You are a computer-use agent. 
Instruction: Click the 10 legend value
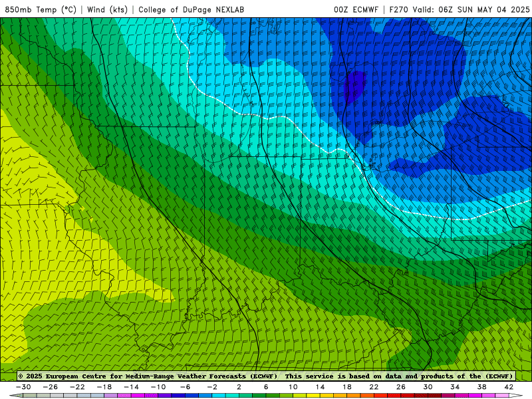tap(293, 387)
